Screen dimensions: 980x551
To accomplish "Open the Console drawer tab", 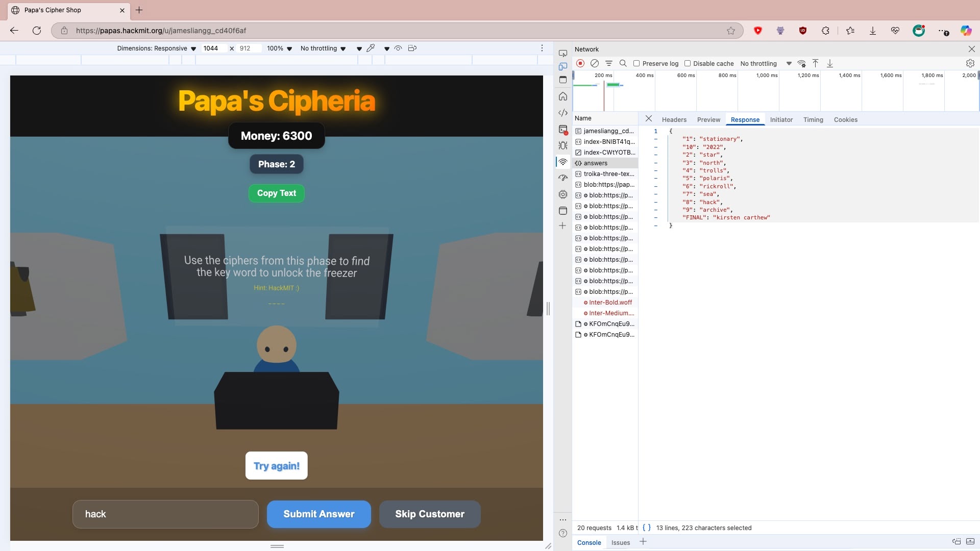I will coord(589,542).
